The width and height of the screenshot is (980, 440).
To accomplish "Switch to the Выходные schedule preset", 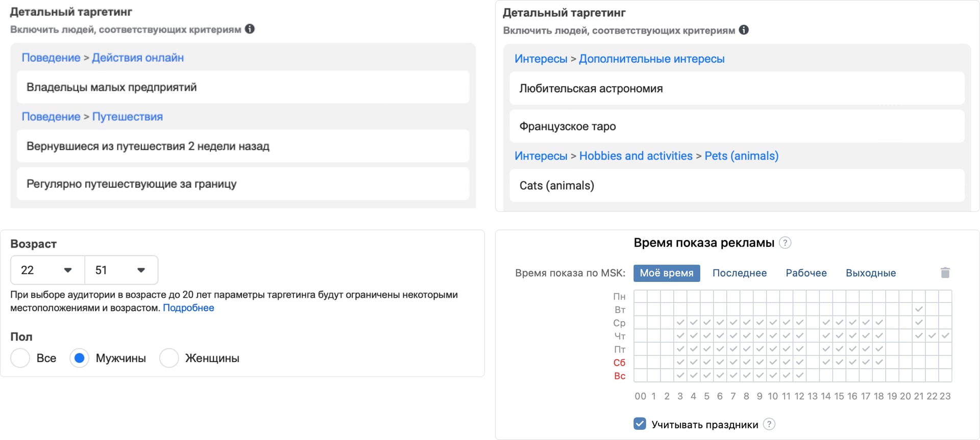I will click(x=871, y=273).
